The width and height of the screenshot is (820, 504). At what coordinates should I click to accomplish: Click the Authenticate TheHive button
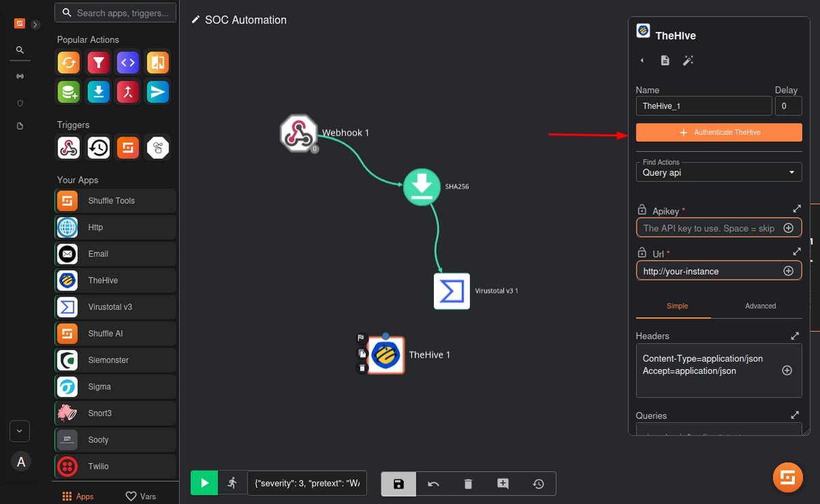click(x=718, y=132)
